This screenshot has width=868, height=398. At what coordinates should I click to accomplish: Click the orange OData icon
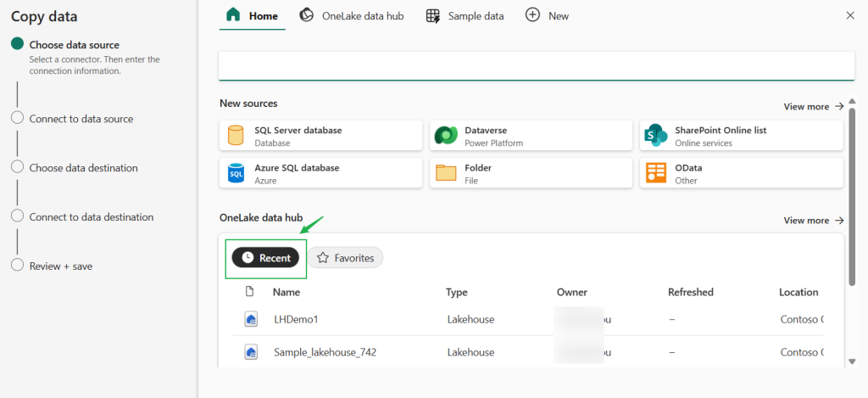657,173
